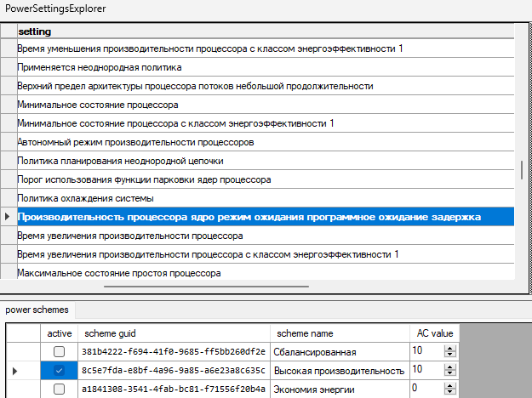The image size is (532, 398).
Task: Click the vertical scrollbar thumb of settings list
Action: click(522, 170)
